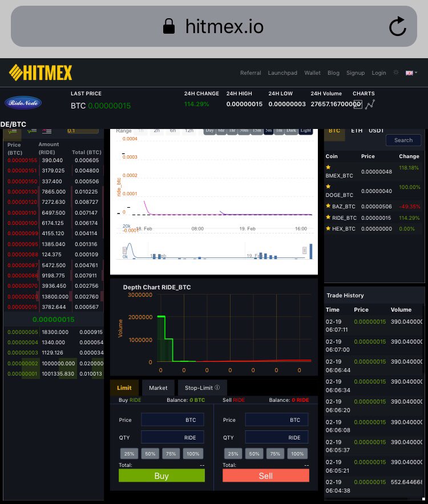This screenshot has height=504, width=428.
Task: Show buy-orders-only order book view icon
Action: [x=32, y=131]
